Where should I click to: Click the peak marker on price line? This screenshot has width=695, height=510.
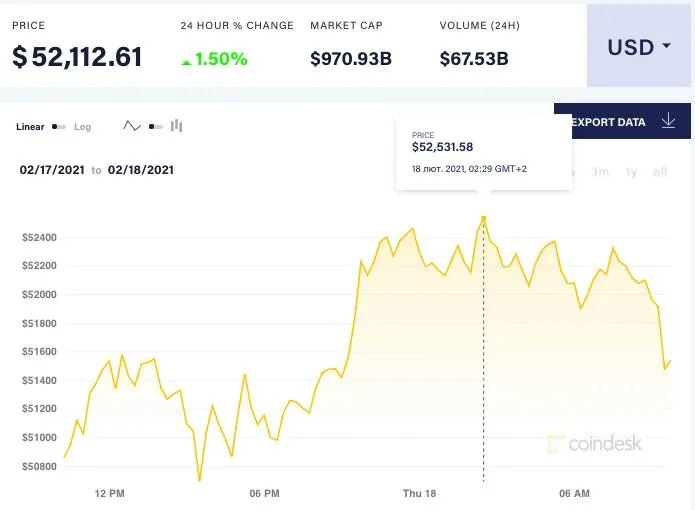pos(484,217)
